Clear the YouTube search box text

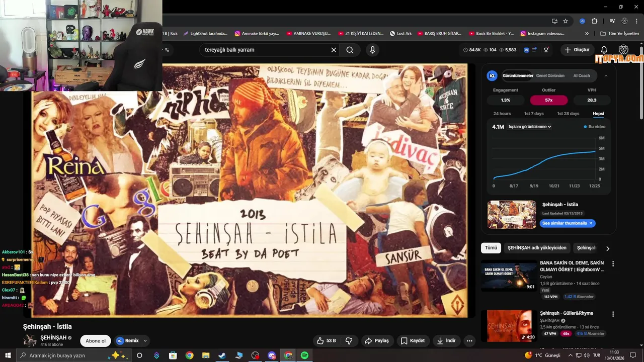(334, 50)
